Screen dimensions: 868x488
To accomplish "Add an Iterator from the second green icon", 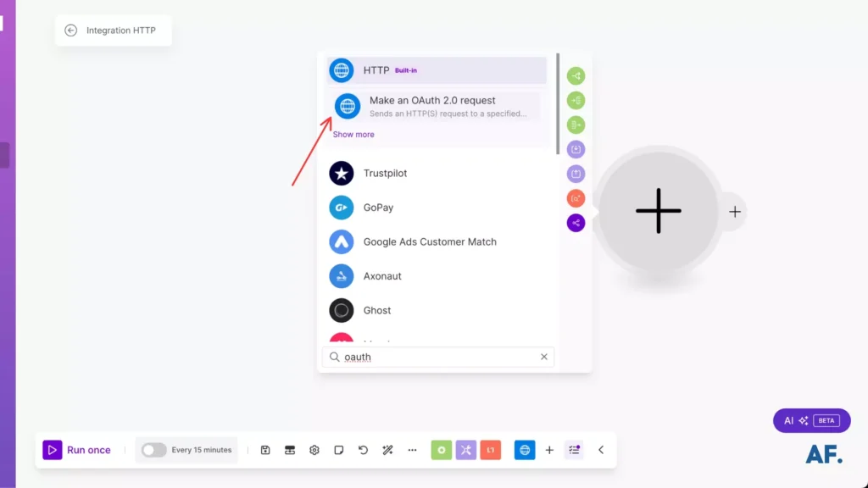I will pyautogui.click(x=576, y=100).
